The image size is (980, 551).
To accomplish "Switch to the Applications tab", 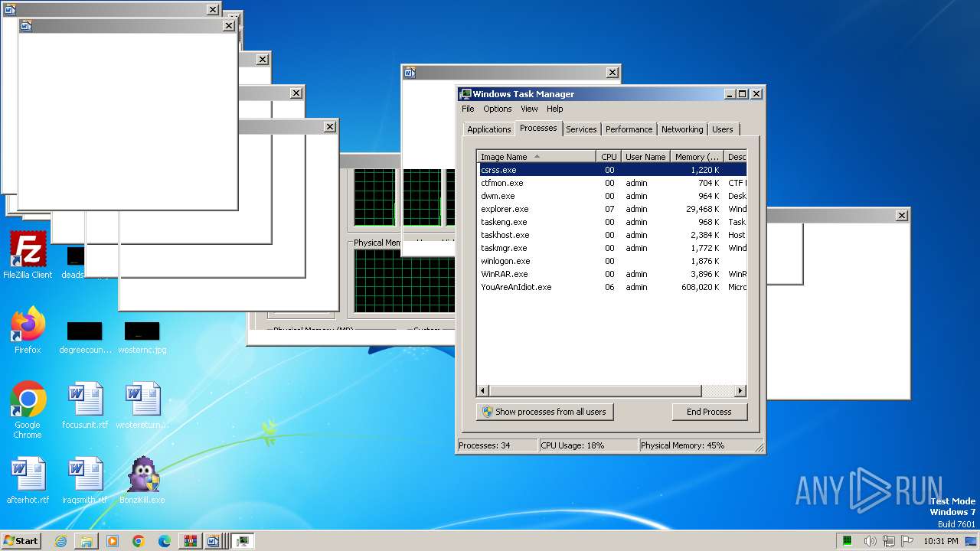I will (488, 129).
